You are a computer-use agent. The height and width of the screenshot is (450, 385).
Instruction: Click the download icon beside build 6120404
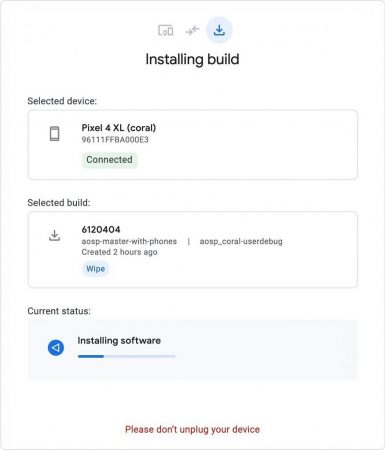coord(54,235)
